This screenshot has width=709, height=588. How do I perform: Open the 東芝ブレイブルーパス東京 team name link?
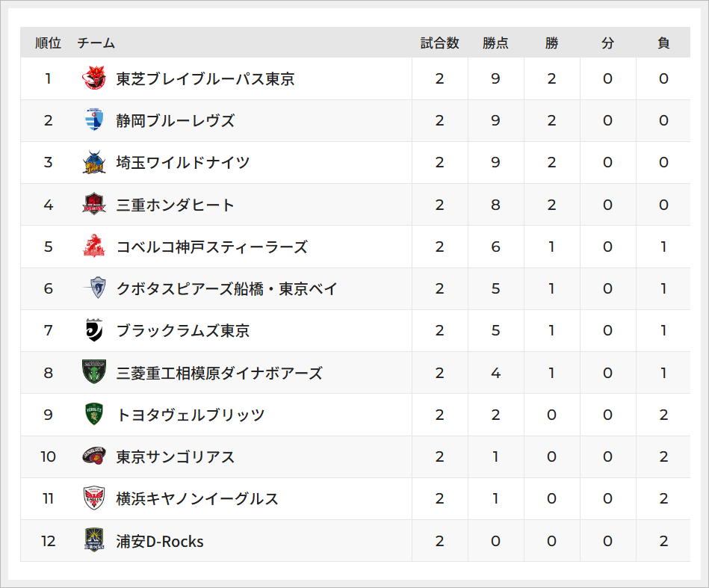click(x=205, y=78)
